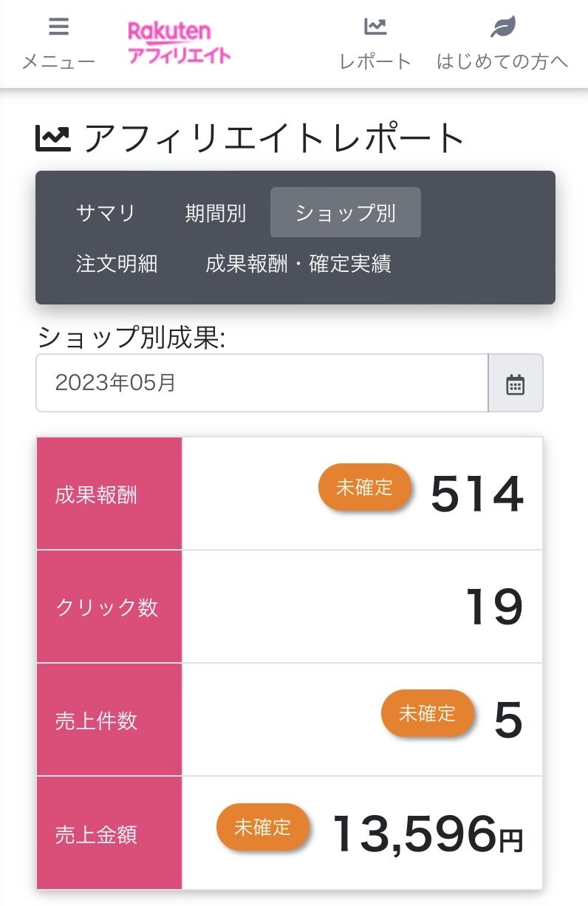The image size is (588, 906).
Task: Click the 未確定 badge in 売上件数 row
Action: click(427, 713)
